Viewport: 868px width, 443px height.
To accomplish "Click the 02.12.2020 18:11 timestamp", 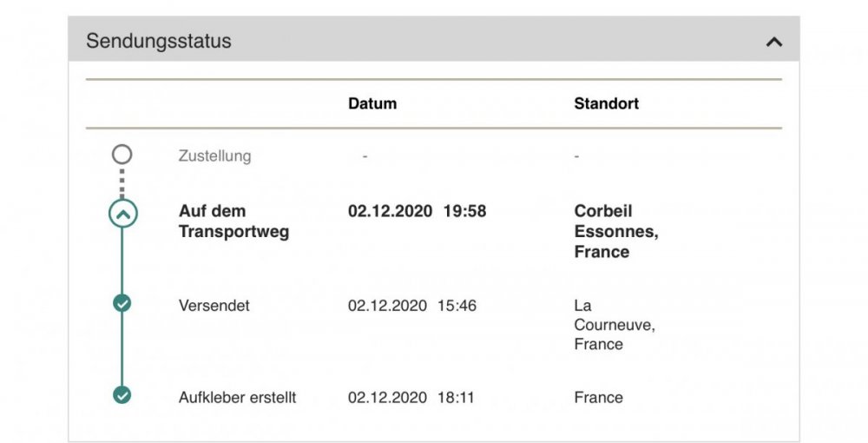I will pos(411,398).
